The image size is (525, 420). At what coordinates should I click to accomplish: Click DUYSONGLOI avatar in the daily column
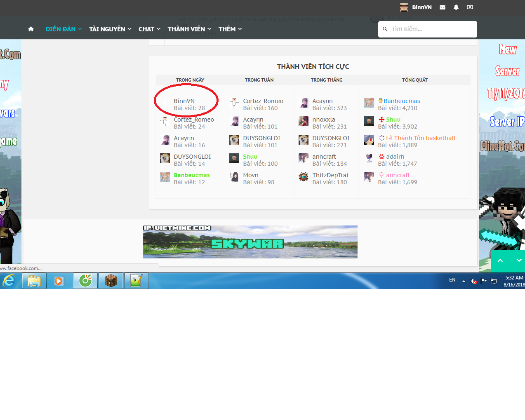[165, 158]
